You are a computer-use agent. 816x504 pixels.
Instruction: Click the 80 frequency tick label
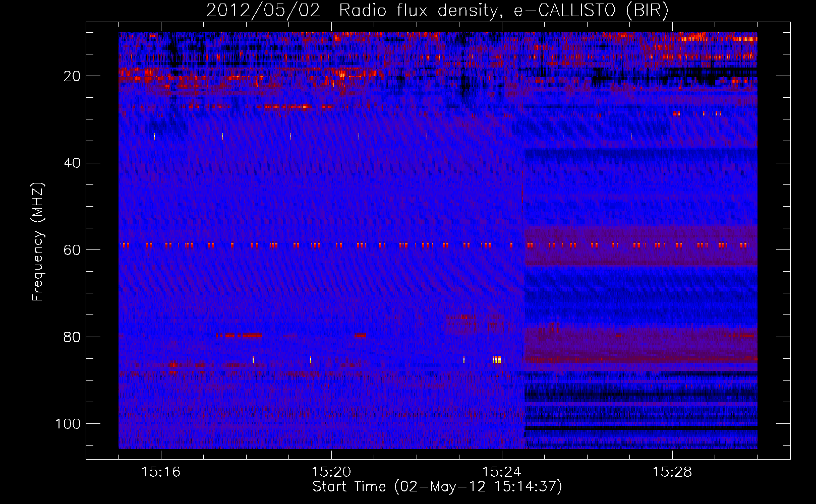tap(73, 337)
